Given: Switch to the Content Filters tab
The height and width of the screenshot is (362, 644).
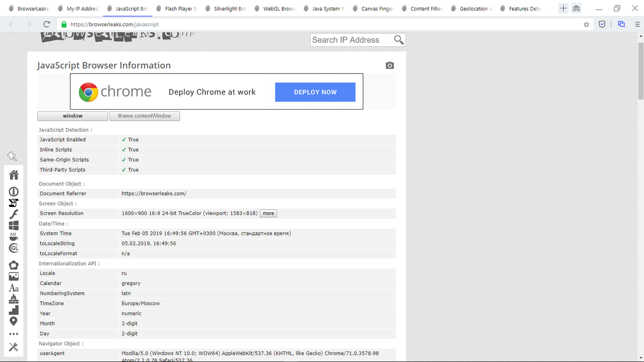Looking at the screenshot, I should point(422,9).
